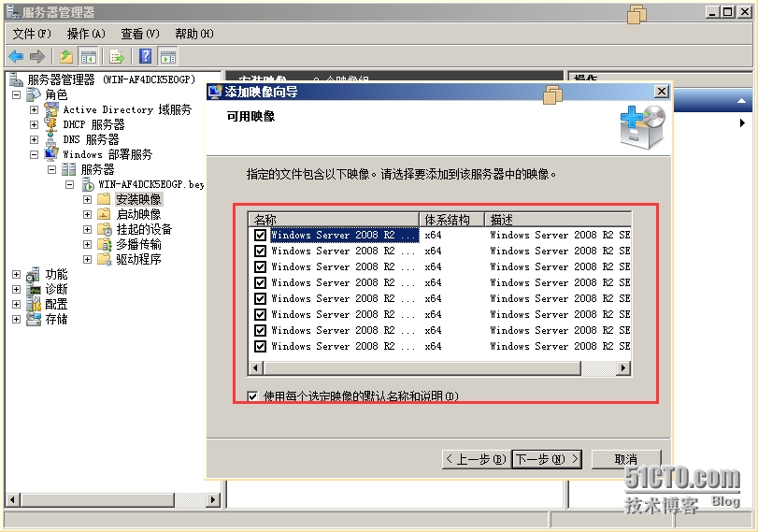Open the 查看(V) menu
Image resolution: width=758 pixels, height=532 pixels.
pos(140,34)
